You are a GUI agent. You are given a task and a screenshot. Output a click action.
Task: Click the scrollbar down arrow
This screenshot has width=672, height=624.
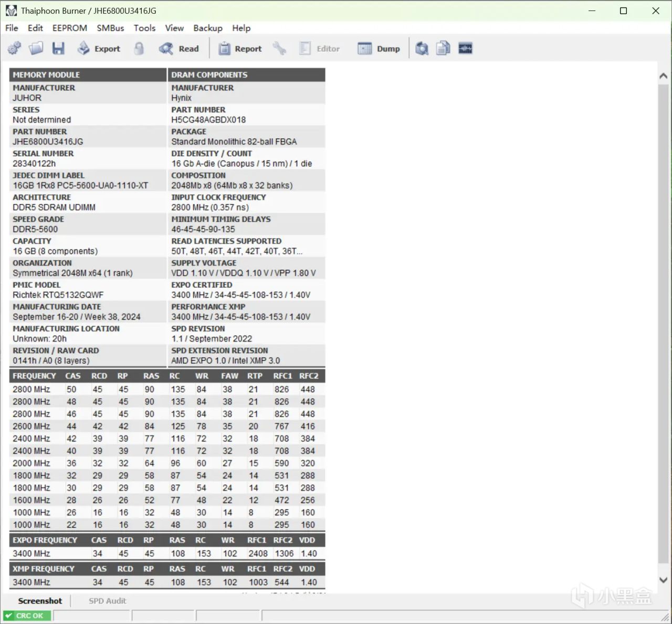663,580
